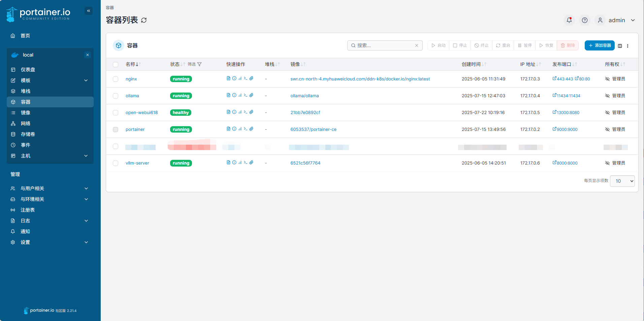Check the portainer container checkbox
Screen dimensions: 644x321
[x=116, y=130]
